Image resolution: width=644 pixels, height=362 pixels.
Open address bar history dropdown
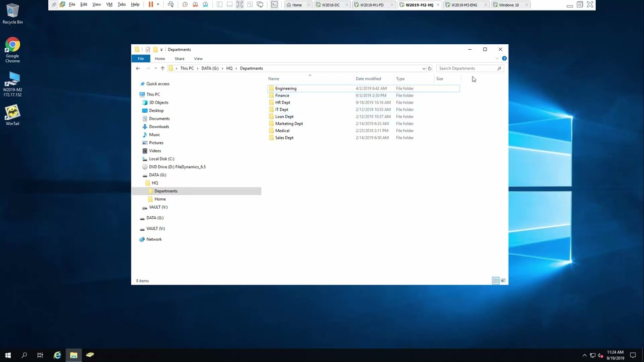[x=424, y=68]
